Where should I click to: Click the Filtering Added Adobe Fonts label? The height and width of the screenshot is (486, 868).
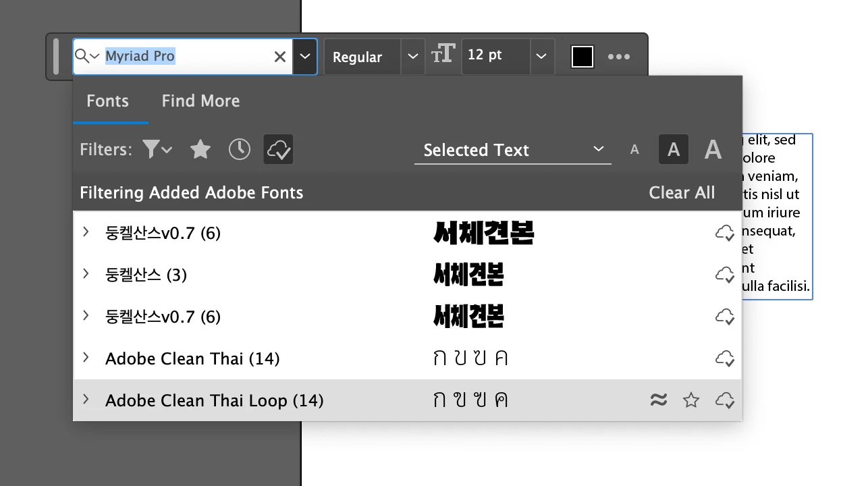point(192,193)
